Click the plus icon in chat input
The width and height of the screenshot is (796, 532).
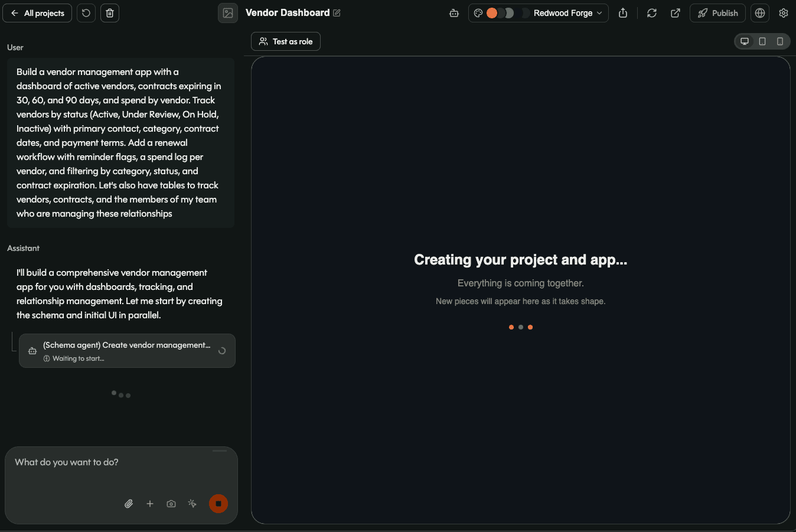pyautogui.click(x=150, y=504)
